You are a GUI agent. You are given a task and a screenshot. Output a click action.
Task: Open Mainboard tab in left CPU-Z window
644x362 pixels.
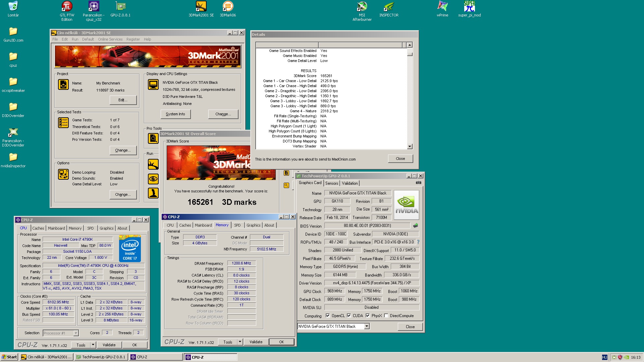point(56,228)
